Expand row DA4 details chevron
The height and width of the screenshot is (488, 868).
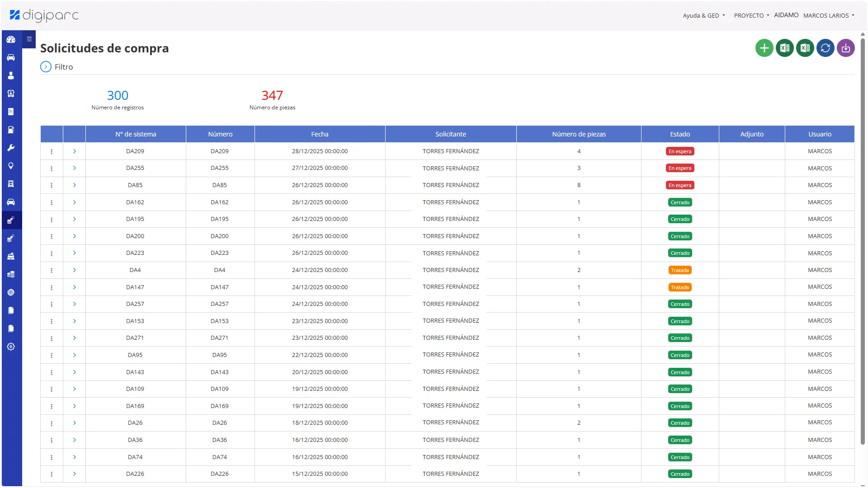click(74, 270)
